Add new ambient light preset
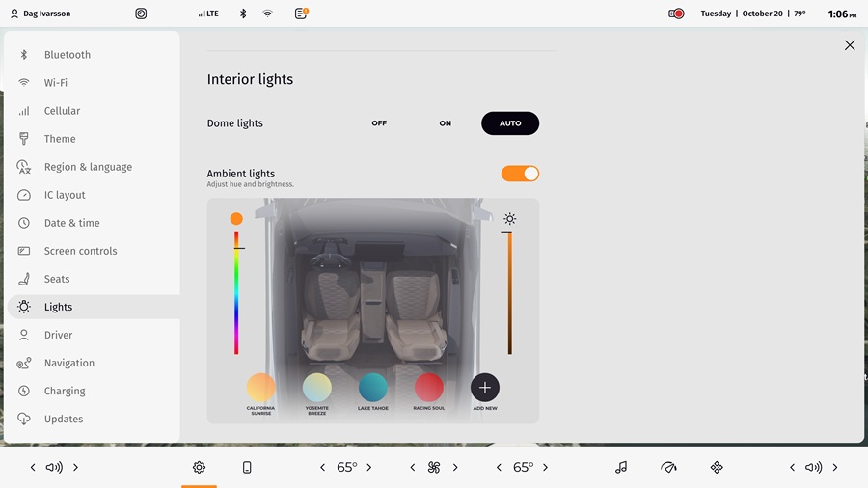Image resolution: width=868 pixels, height=488 pixels. pyautogui.click(x=484, y=388)
